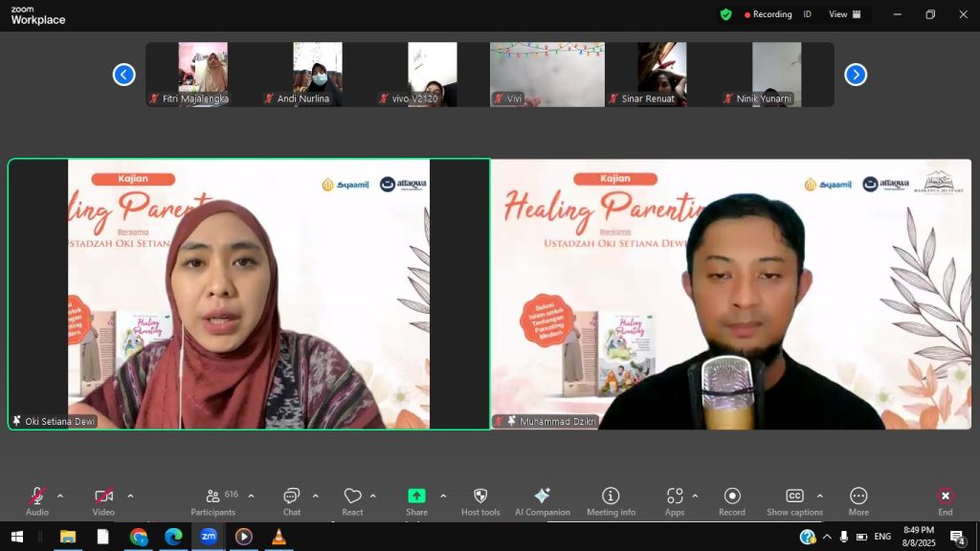Expand video options arrow next to Video
Viewport: 980px width, 551px height.
pos(130,496)
